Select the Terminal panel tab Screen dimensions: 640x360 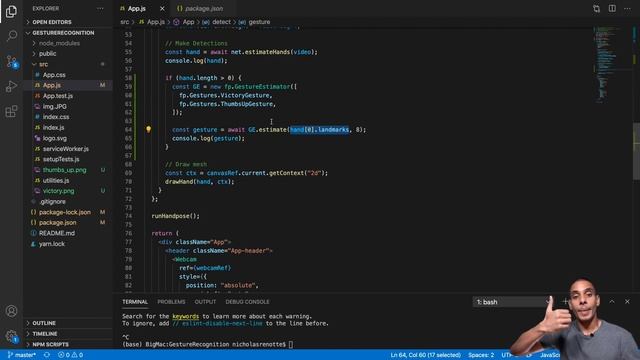[135, 302]
